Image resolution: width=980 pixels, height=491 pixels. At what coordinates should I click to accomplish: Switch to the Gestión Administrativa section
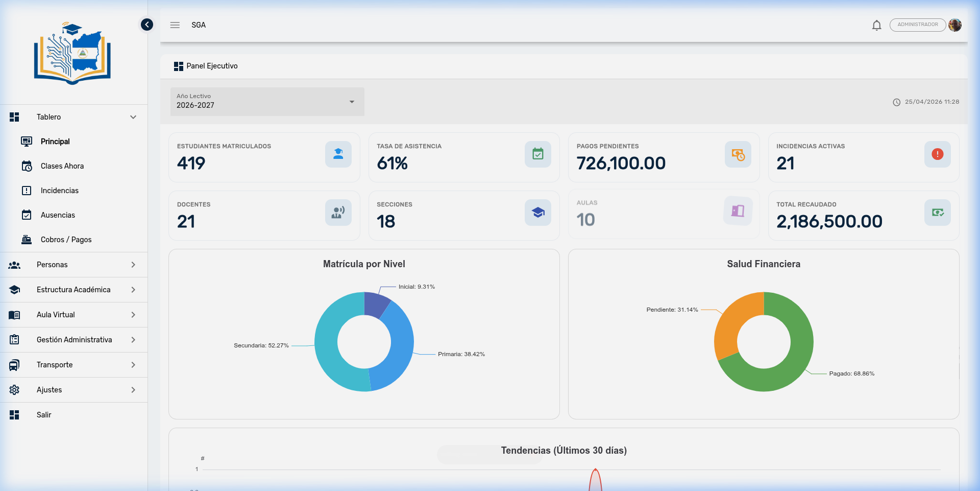pos(74,339)
